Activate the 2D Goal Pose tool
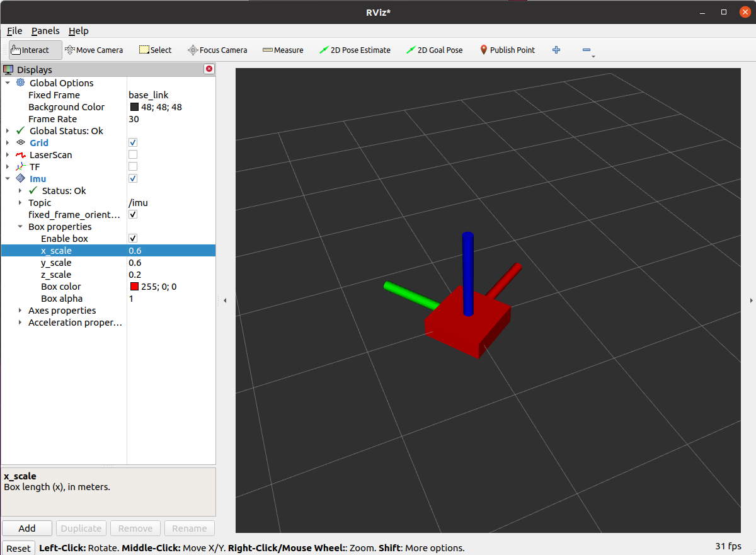The width and height of the screenshot is (756, 555). 434,50
